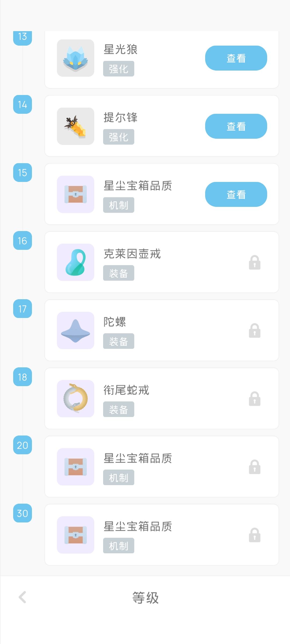Viewport: 290px width, 644px height.
Task: Tap the 装备 tag under 陀螺
Action: (x=118, y=341)
